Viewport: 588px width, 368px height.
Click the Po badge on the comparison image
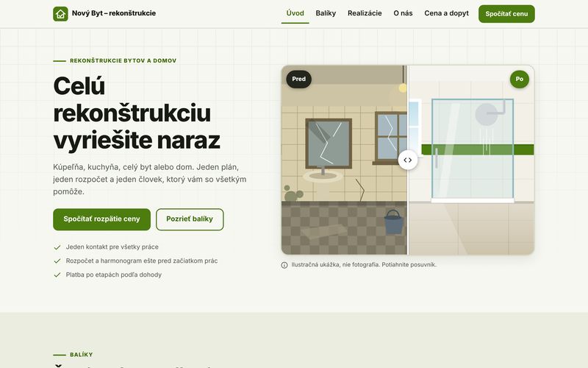(520, 79)
